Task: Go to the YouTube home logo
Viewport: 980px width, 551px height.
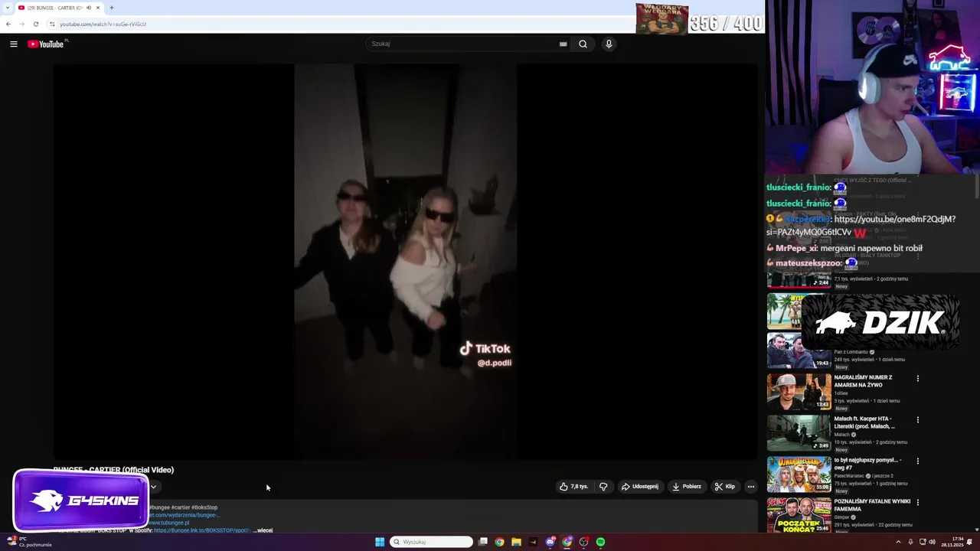Action: pyautogui.click(x=46, y=44)
